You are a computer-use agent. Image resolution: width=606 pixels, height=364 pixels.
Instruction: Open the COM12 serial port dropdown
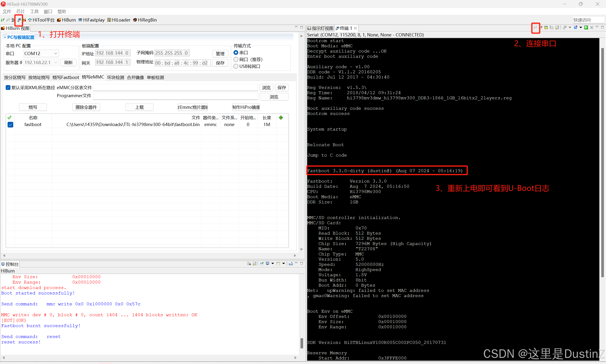tap(41, 53)
